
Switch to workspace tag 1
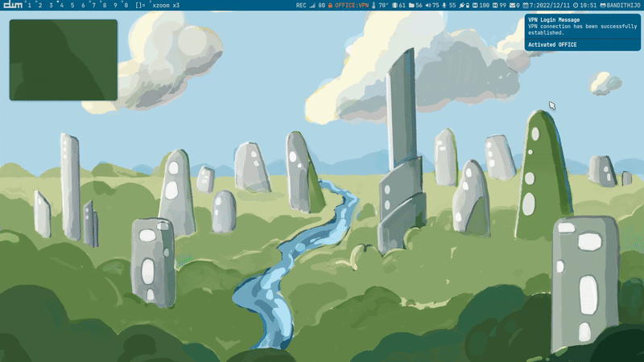30,6
